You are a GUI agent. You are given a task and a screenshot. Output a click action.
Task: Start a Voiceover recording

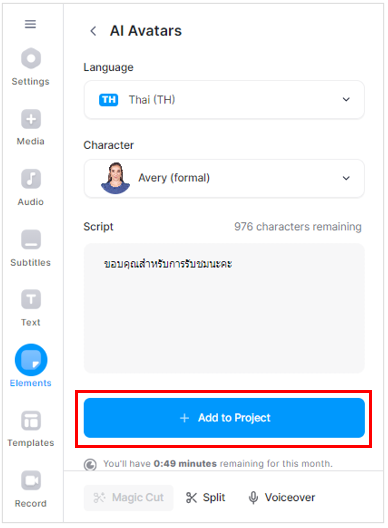282,497
